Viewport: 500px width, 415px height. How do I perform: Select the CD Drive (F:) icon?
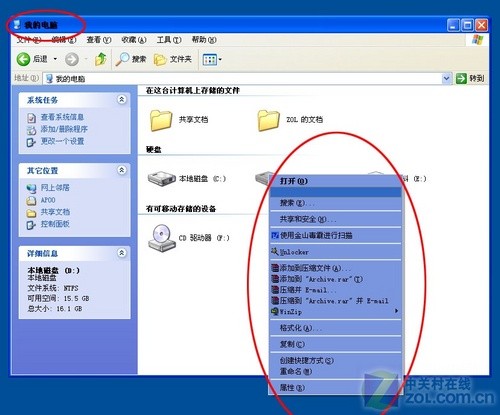pos(162,238)
